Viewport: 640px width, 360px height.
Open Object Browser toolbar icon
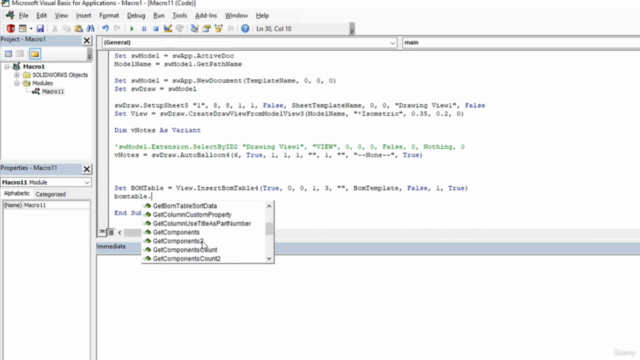pos(218,29)
